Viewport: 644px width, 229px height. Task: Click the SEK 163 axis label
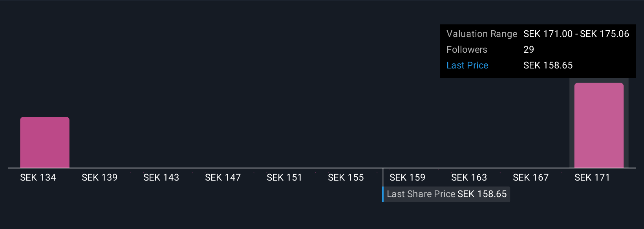click(x=469, y=177)
